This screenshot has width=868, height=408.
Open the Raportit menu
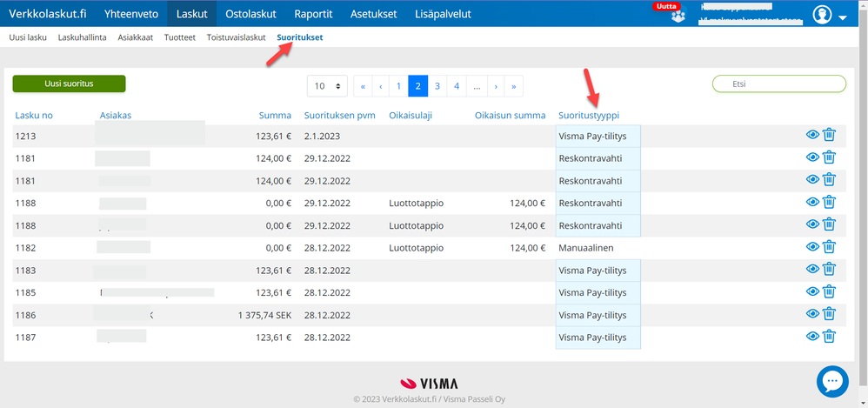313,14
